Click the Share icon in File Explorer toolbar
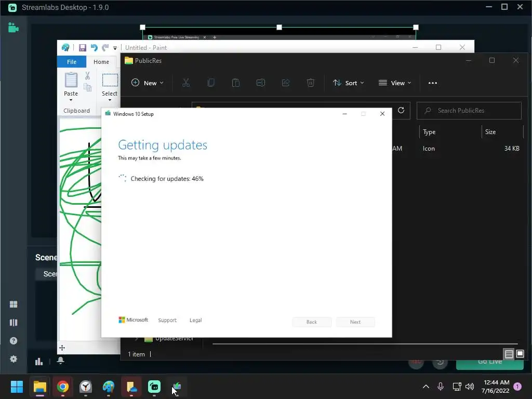Viewport: 532px width, 399px height. (x=286, y=83)
